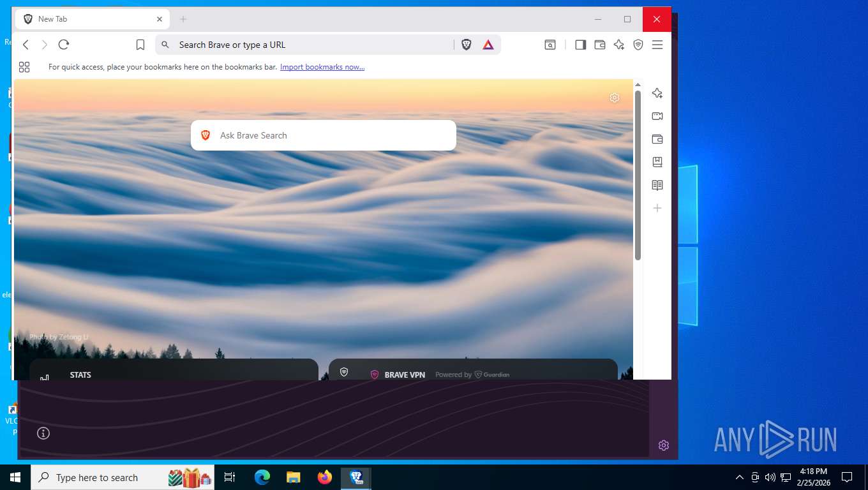The height and width of the screenshot is (490, 868).
Task: Open Brave Talk video icon in sidebar
Action: point(657,116)
